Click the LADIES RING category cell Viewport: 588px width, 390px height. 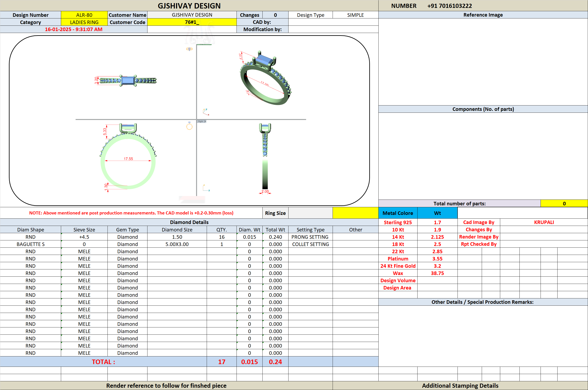84,22
